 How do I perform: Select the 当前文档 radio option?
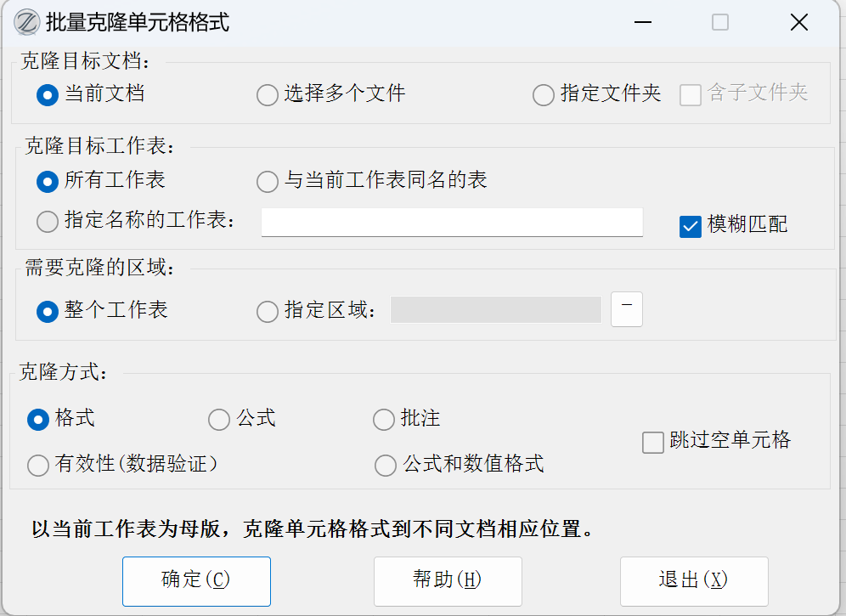tap(48, 94)
